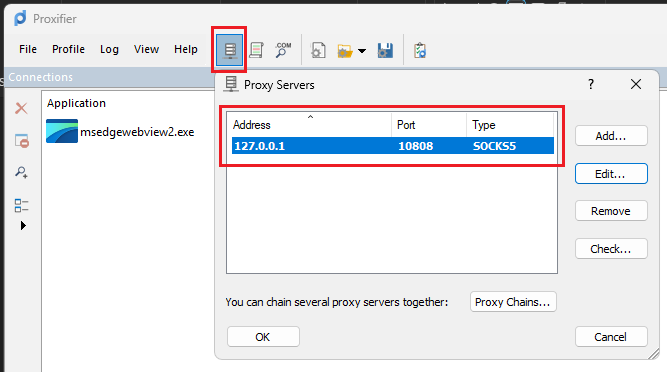Click the msedgewebview2.exe application icon
This screenshot has width=667, height=372.
(62, 131)
